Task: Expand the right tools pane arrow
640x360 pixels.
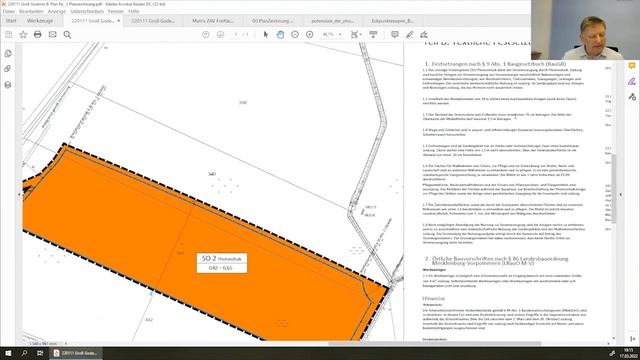Action: coord(621,195)
